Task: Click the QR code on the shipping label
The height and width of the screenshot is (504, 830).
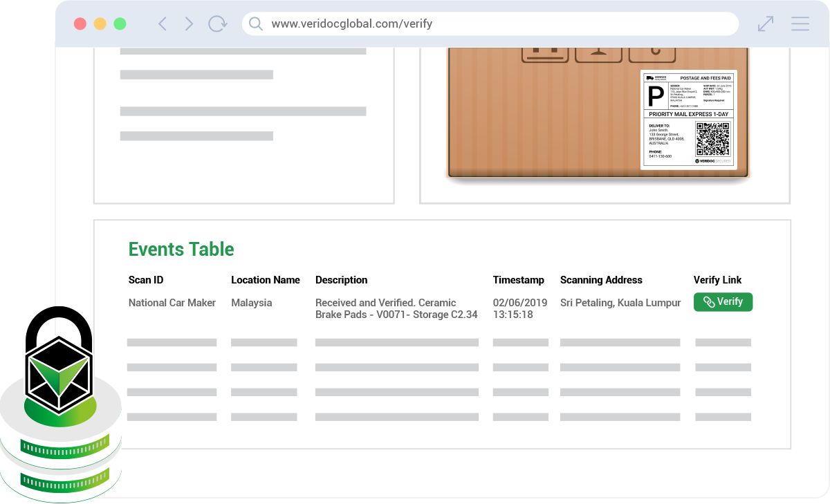Action: (x=712, y=139)
